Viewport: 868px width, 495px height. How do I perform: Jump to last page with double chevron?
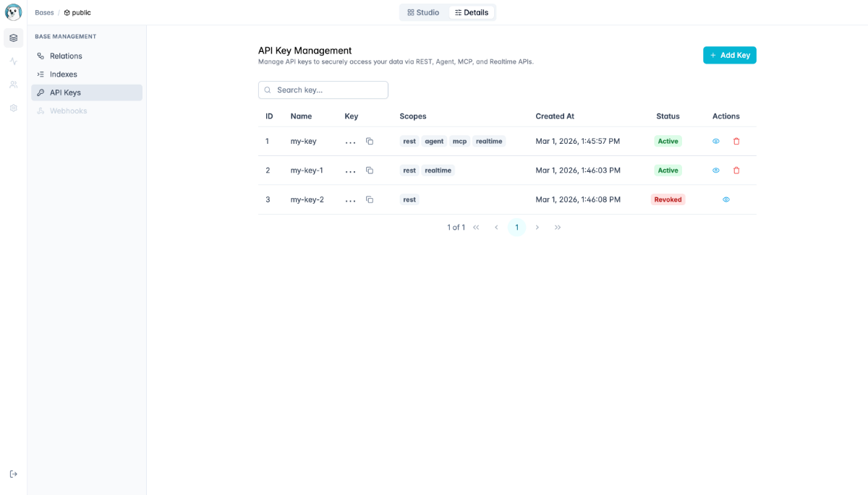[x=558, y=227]
